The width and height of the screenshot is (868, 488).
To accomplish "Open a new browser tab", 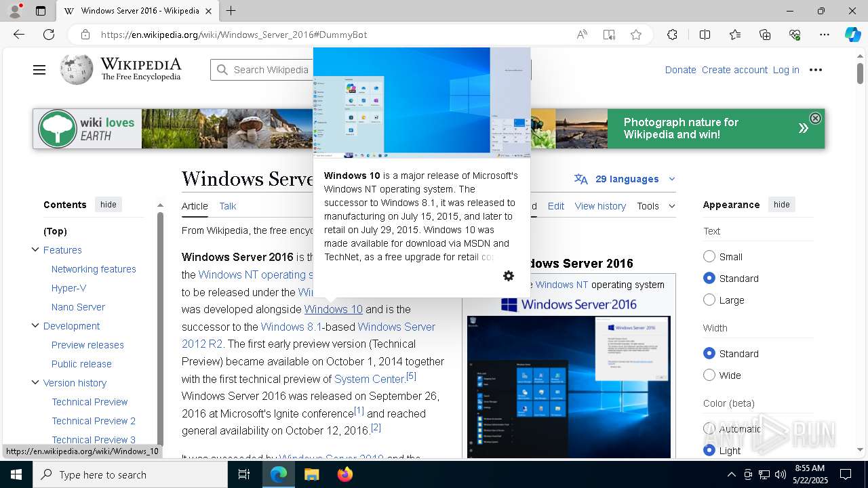I will pos(231,11).
